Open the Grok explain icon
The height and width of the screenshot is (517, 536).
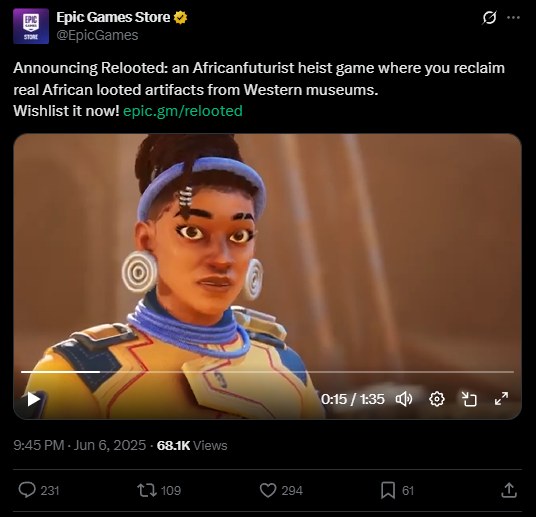(489, 18)
